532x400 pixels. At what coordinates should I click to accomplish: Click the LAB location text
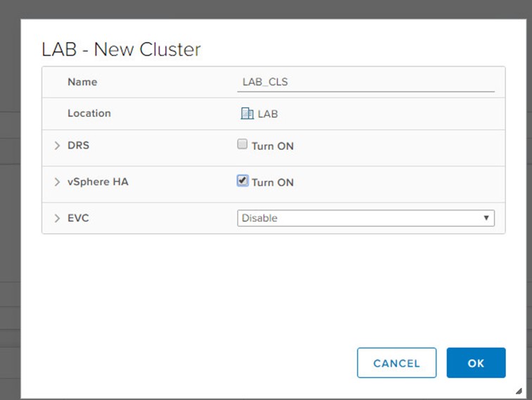click(267, 113)
